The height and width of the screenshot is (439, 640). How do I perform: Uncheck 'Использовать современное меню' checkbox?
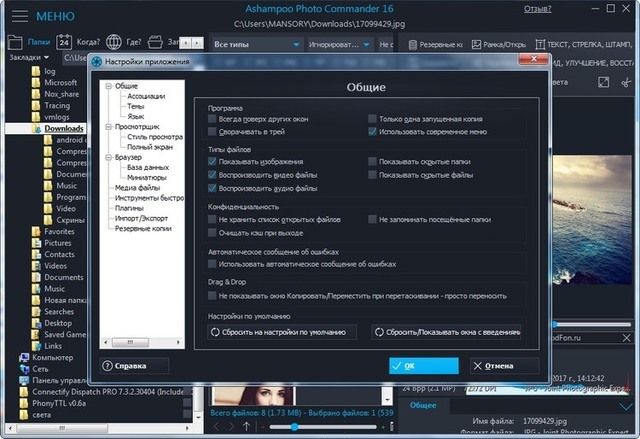[372, 131]
